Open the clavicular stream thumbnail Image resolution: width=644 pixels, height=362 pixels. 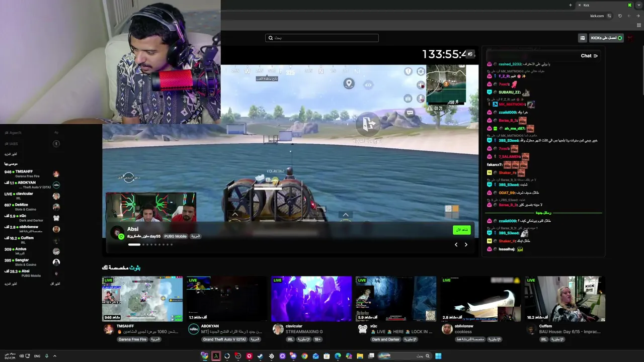click(x=311, y=299)
